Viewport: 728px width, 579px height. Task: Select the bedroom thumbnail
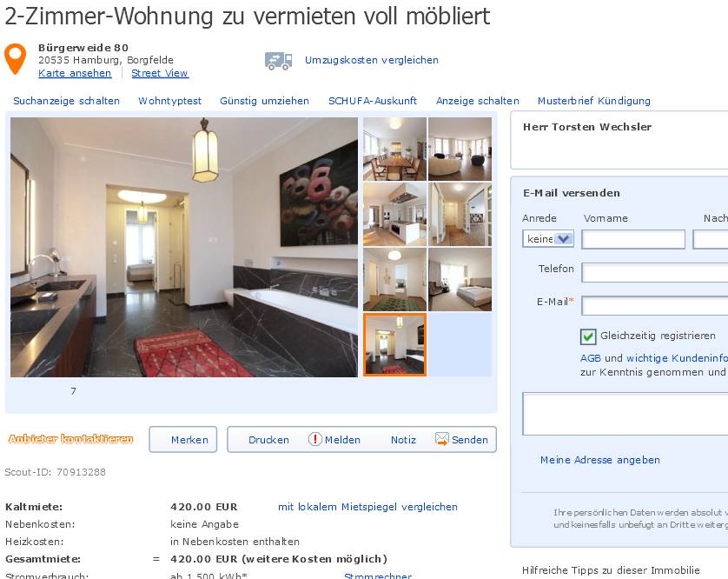click(x=460, y=279)
